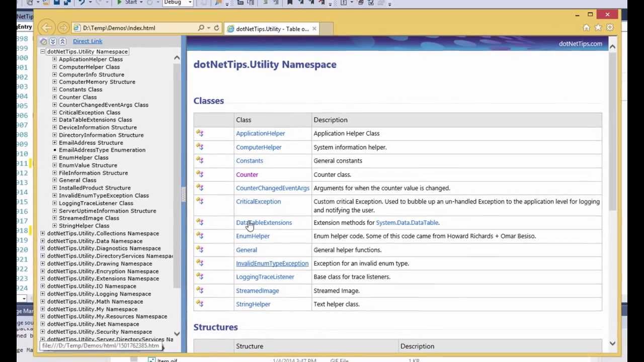Expand the dotNetTips.Utility.Data Namespace node

pyautogui.click(x=43, y=241)
